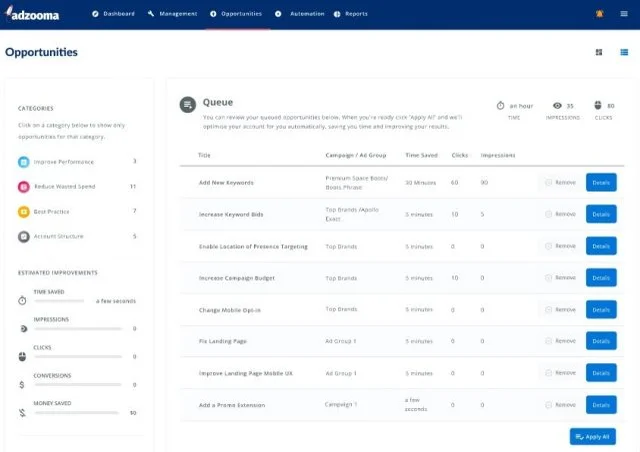
Task: Switch to the Opportunities tab
Action: click(236, 14)
